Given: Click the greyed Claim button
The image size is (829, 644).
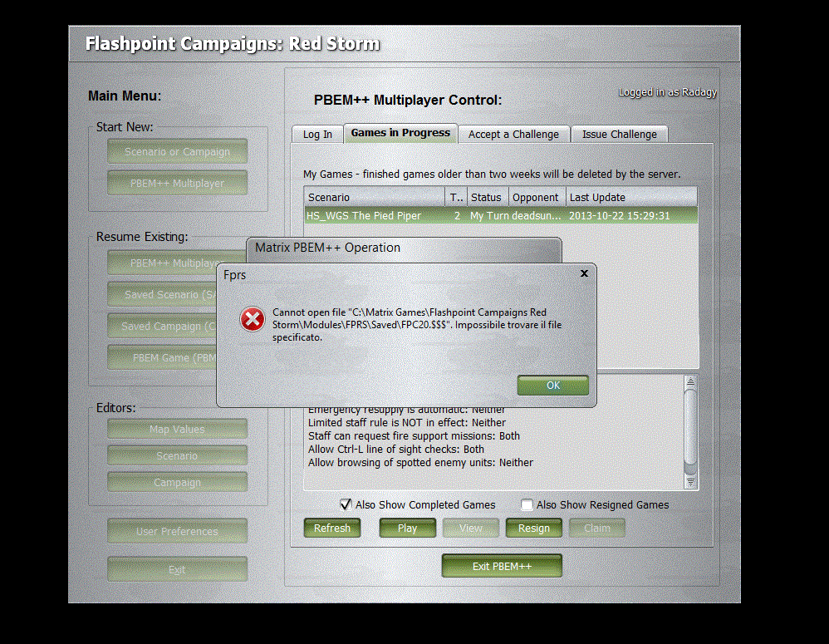Looking at the screenshot, I should [x=597, y=528].
